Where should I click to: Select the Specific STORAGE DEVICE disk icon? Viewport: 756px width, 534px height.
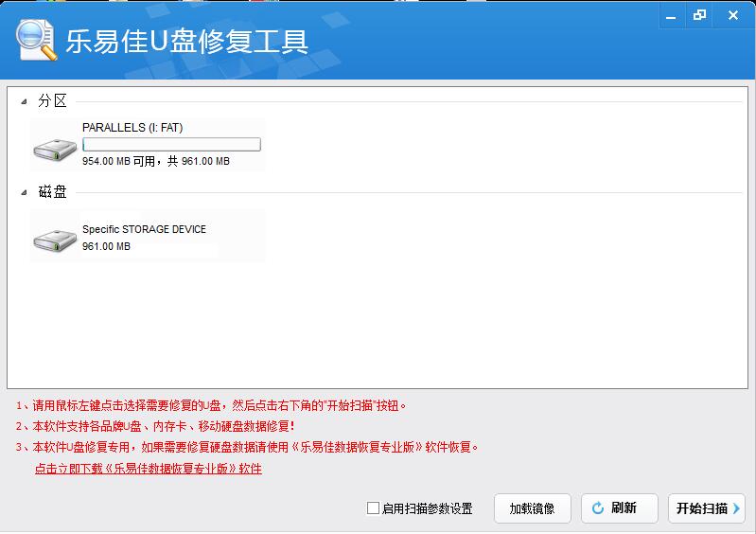55,240
